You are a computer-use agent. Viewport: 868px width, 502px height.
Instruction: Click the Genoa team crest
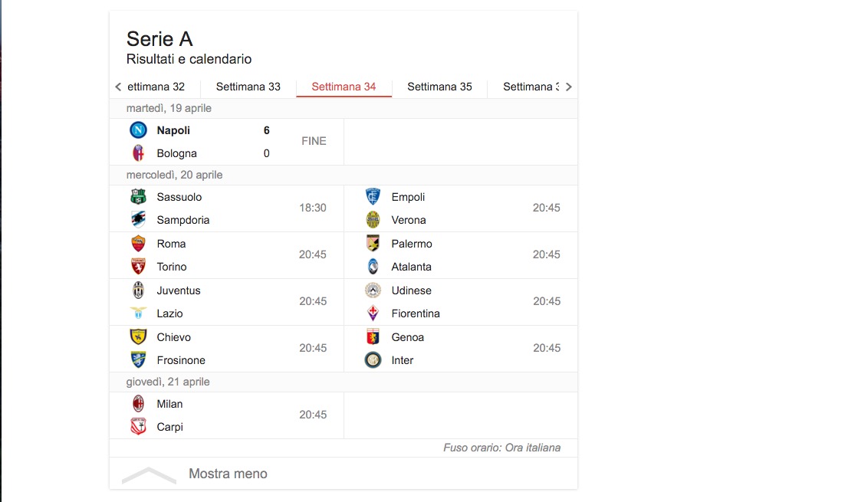click(x=373, y=337)
